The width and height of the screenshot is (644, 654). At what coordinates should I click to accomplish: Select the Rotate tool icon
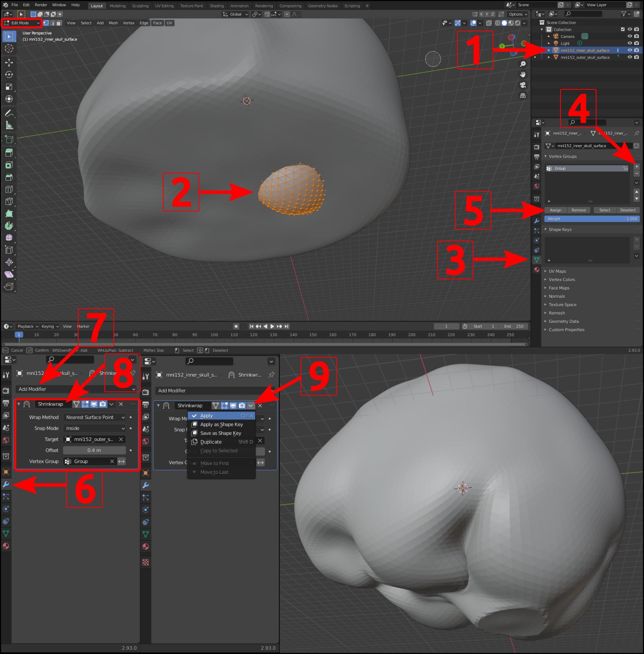tap(9, 74)
